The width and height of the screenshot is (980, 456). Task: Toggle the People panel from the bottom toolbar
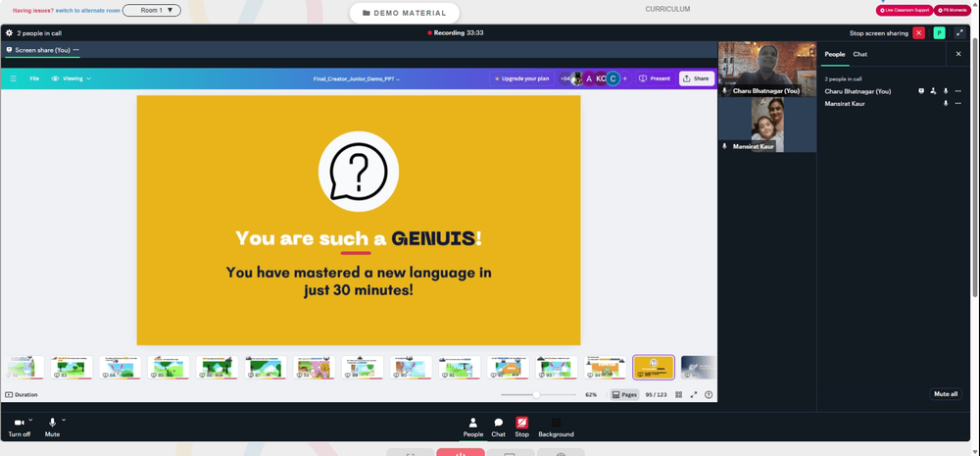(x=473, y=428)
